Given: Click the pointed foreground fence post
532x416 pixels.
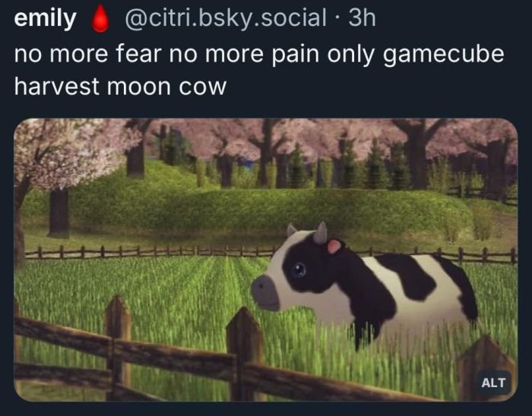Looking at the screenshot, I should click(245, 354).
